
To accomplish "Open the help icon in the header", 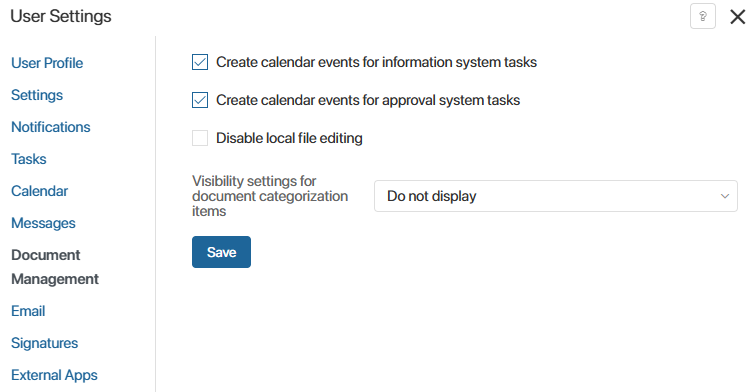I will [x=703, y=16].
